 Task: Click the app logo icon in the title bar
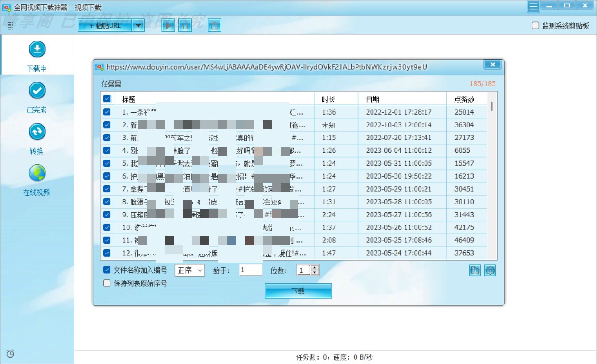tap(7, 7)
